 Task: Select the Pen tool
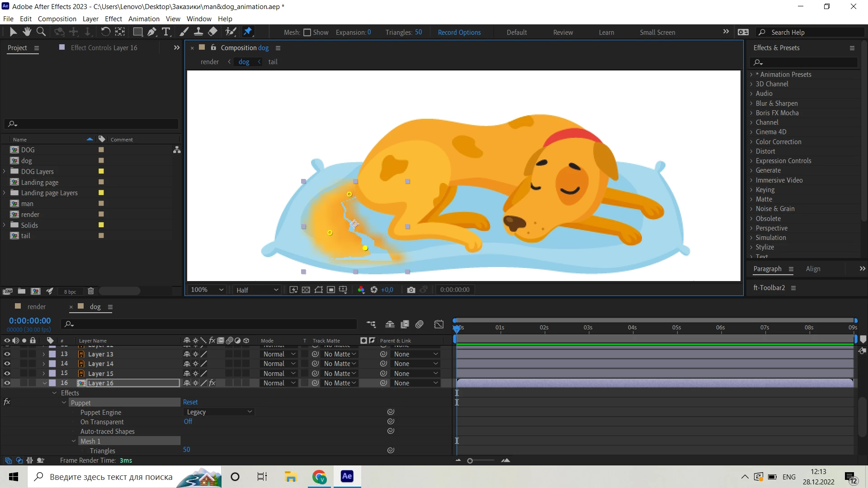point(152,32)
